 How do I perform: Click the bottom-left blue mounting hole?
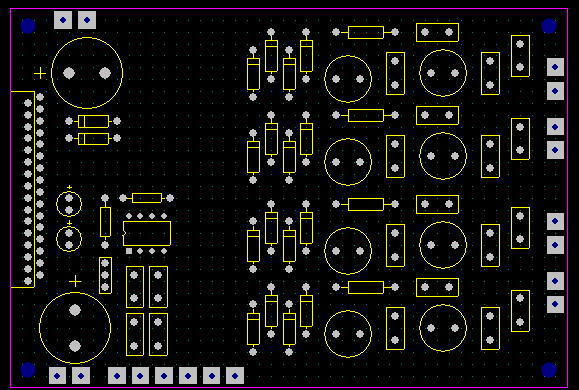tap(28, 370)
